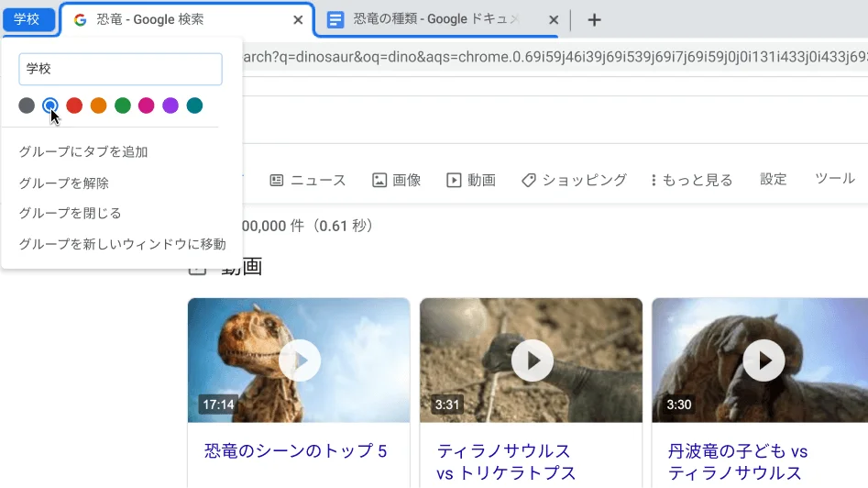The image size is (868, 488).
Task: Choose the pink group color
Action: [147, 105]
